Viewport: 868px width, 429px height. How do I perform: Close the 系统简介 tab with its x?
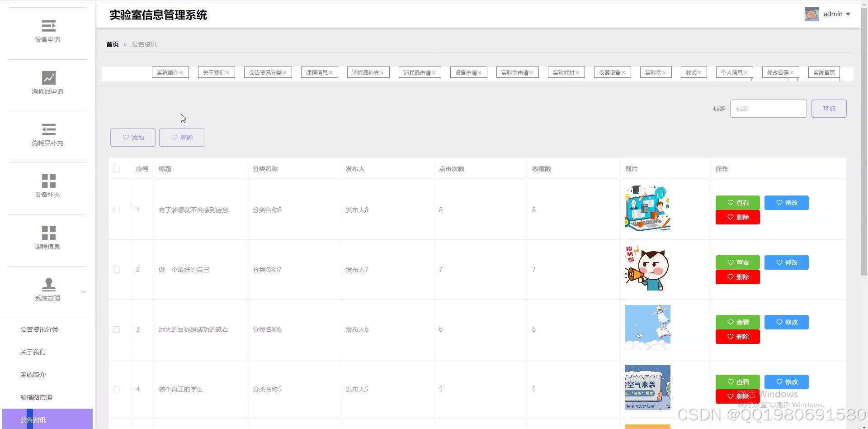[181, 73]
